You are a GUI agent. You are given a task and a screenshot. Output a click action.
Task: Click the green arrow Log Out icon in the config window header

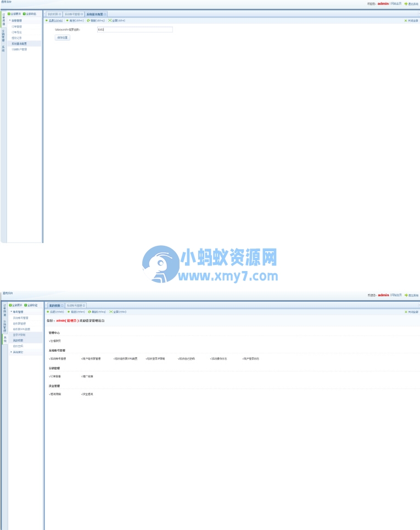pyautogui.click(x=406, y=4)
